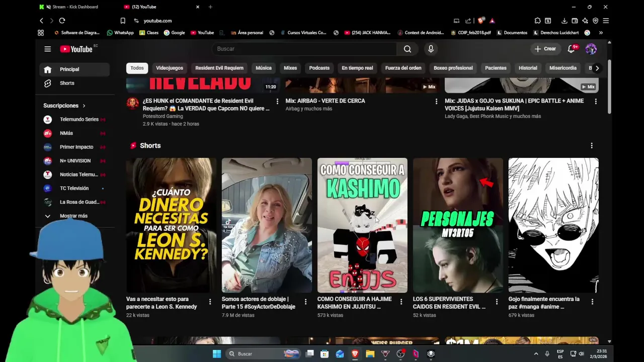
Task: Open options for Gojo manga short
Action: (x=592, y=302)
